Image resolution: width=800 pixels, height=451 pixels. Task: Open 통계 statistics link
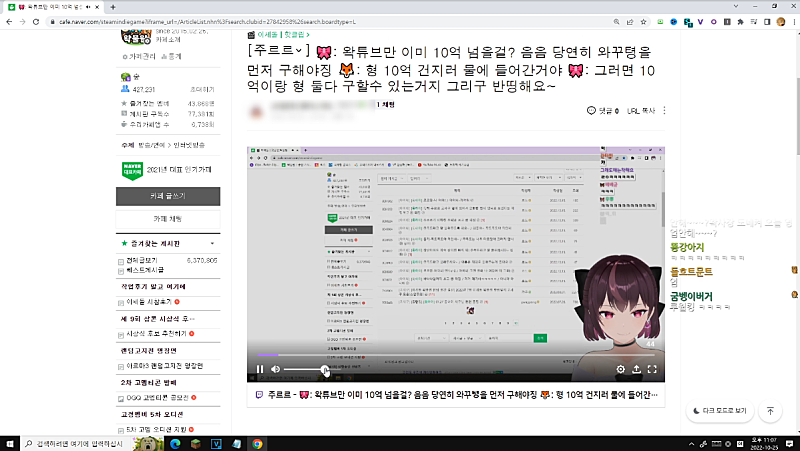click(x=171, y=57)
